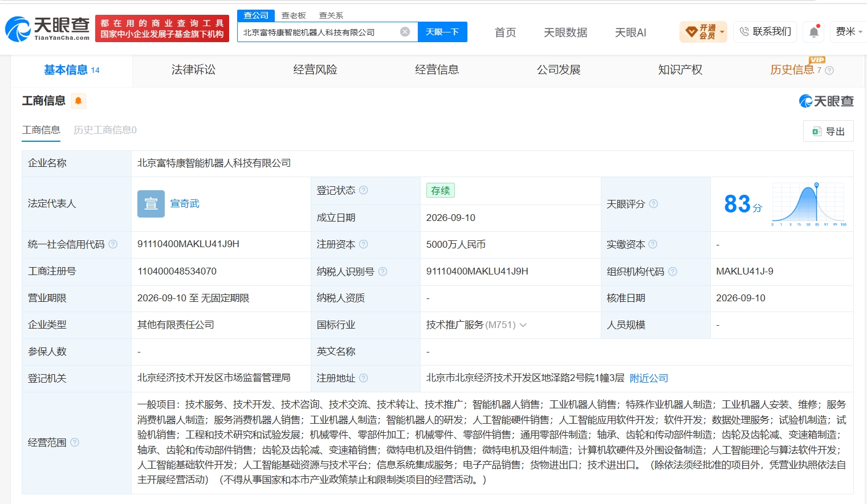Click the 2026-09-10 至 无固定期限 business term

pos(193,298)
